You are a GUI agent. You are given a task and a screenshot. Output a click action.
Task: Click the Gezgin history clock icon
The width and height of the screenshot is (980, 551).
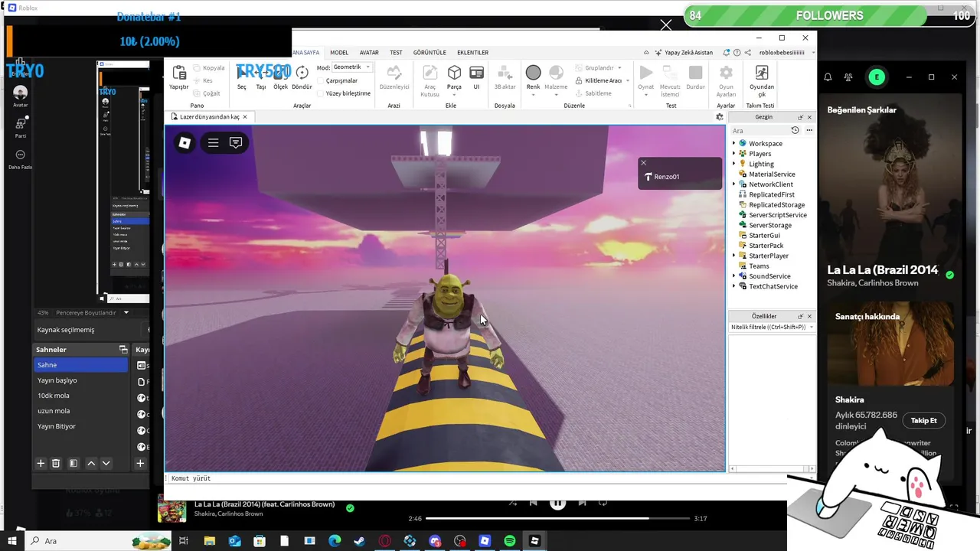tap(795, 131)
